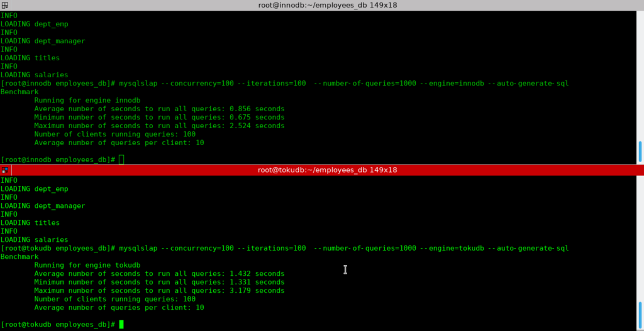This screenshot has width=644, height=331.
Task: Click 'Benchmark' heading in innodb pane
Action: click(19, 92)
